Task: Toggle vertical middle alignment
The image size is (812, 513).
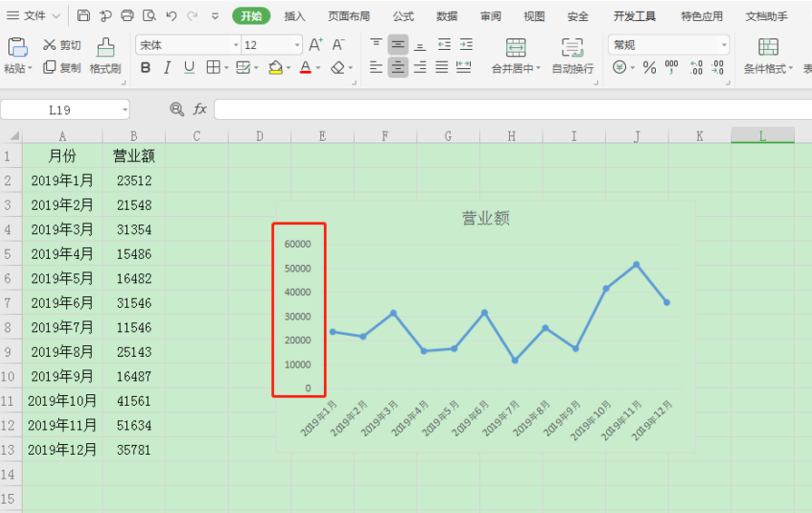Action: pos(397,44)
